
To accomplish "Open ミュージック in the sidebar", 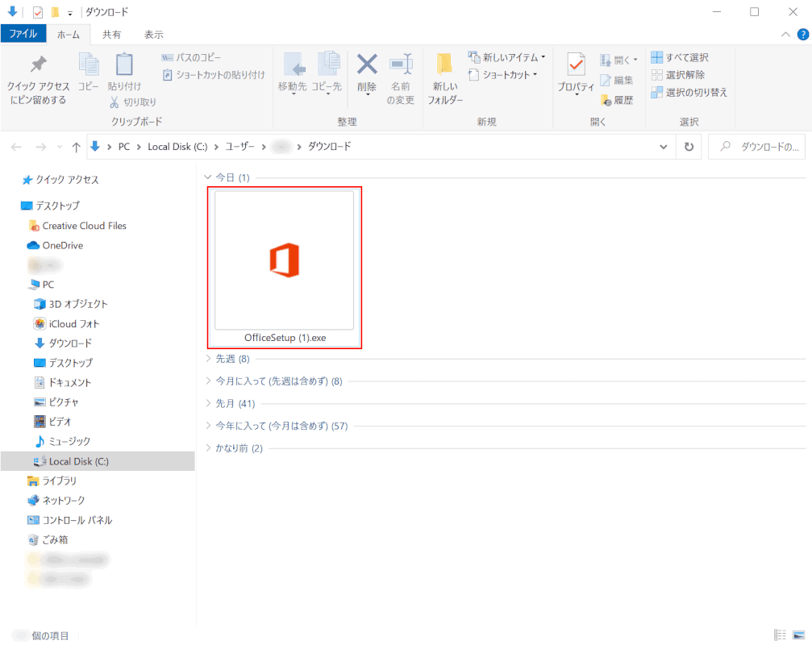I will pyautogui.click(x=62, y=442).
